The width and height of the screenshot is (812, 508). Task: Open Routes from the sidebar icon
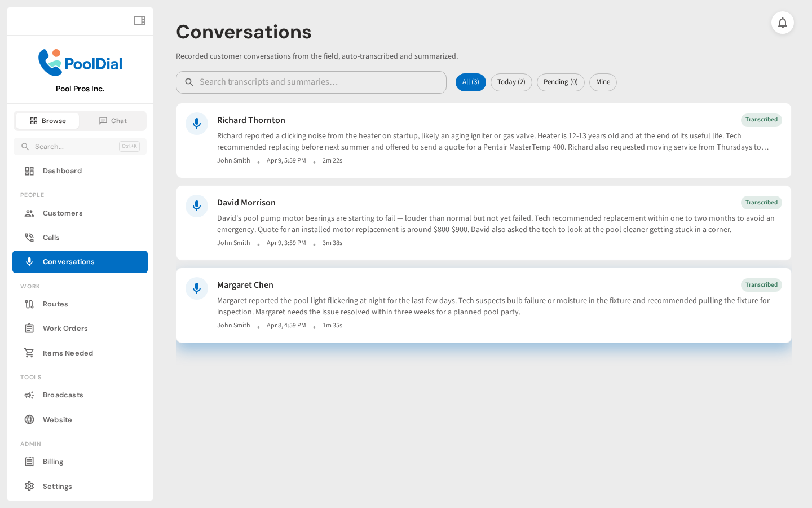tap(29, 304)
